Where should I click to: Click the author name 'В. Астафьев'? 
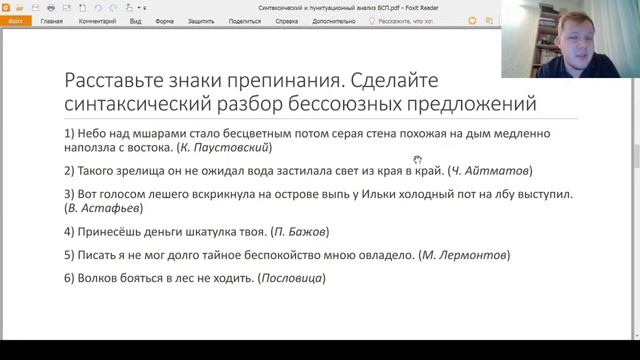[104, 208]
